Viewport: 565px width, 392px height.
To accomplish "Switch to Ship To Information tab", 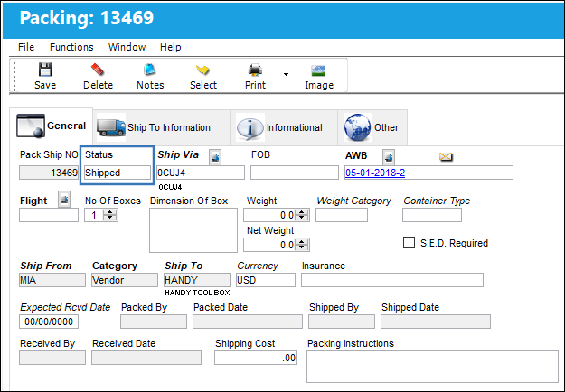I will click(162, 127).
